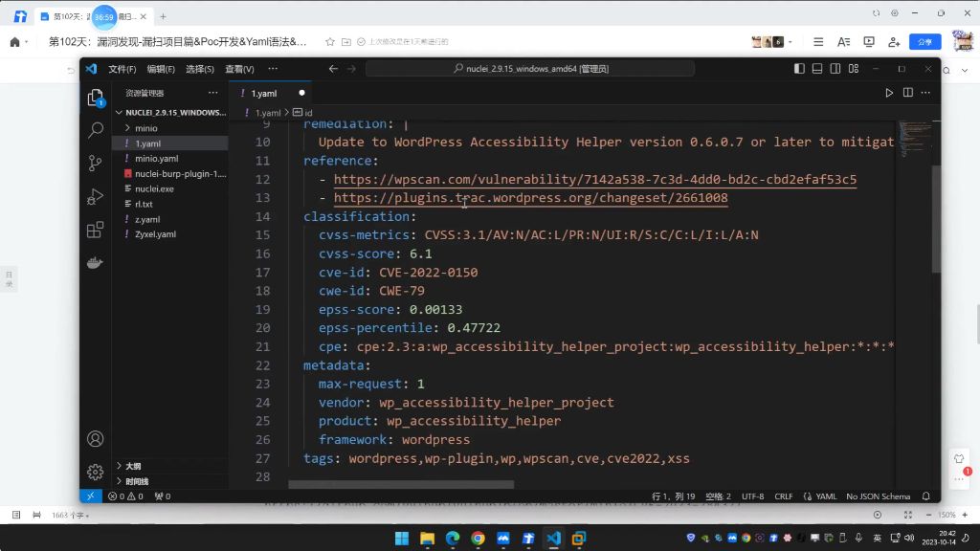Click the id breadcrumb symbol
Screen dimensions: 980x551
point(303,113)
